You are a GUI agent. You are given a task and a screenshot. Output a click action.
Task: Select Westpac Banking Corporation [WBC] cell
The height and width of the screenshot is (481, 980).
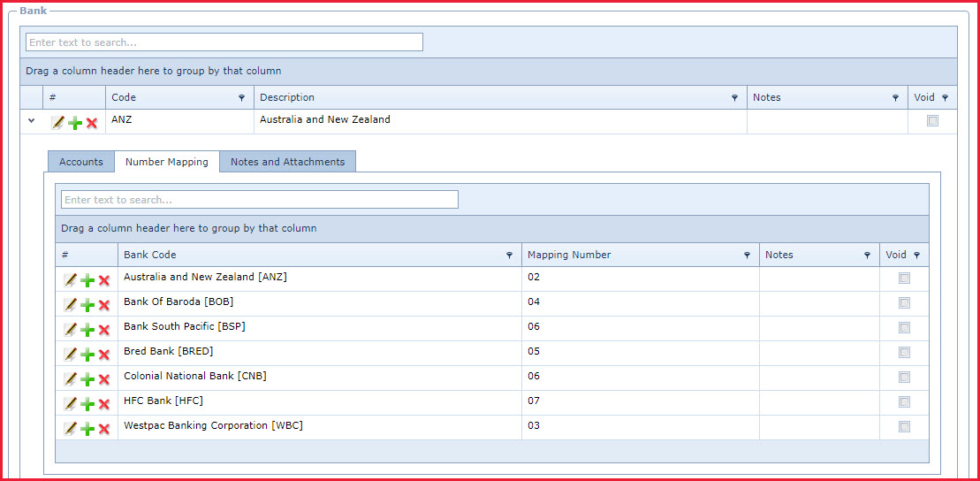pos(320,427)
